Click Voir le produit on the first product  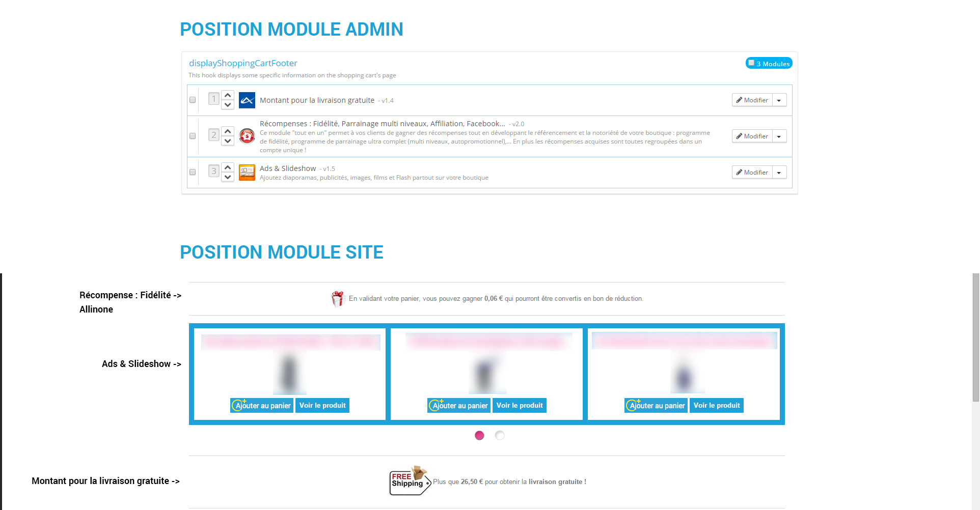pyautogui.click(x=322, y=406)
